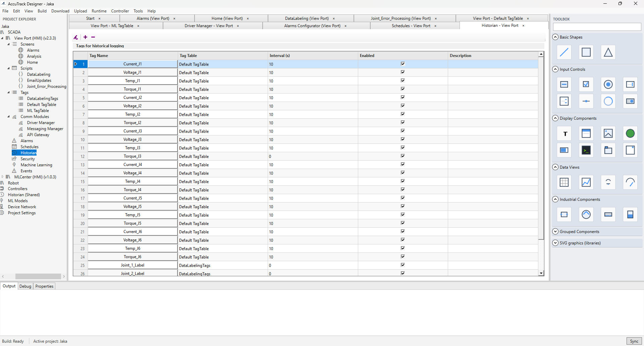The width and height of the screenshot is (644, 346).
Task: Open the Controller menu
Action: (120, 11)
